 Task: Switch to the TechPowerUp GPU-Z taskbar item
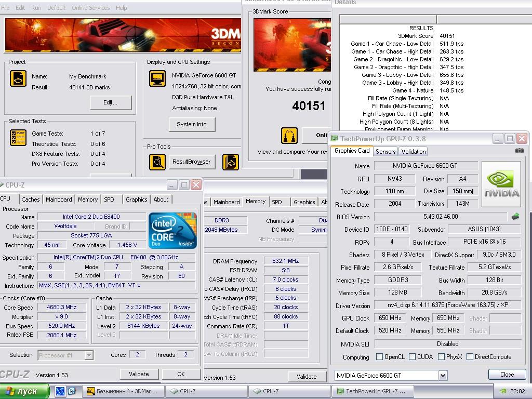coord(373,391)
